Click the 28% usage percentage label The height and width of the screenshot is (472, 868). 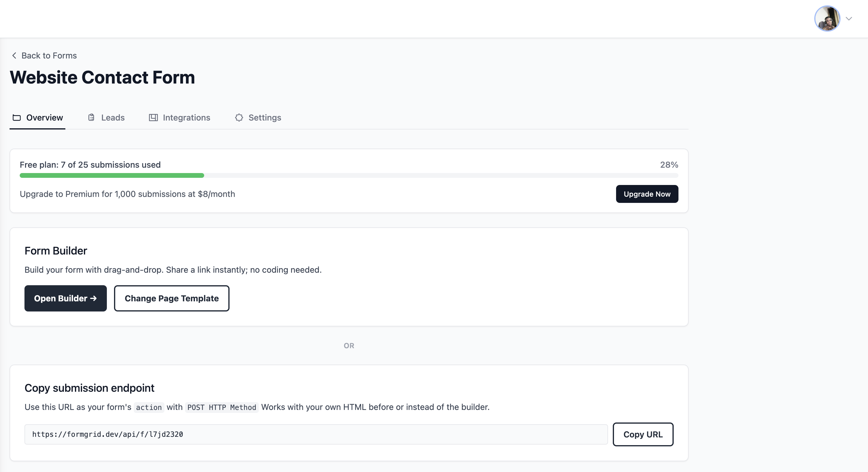[669, 165]
